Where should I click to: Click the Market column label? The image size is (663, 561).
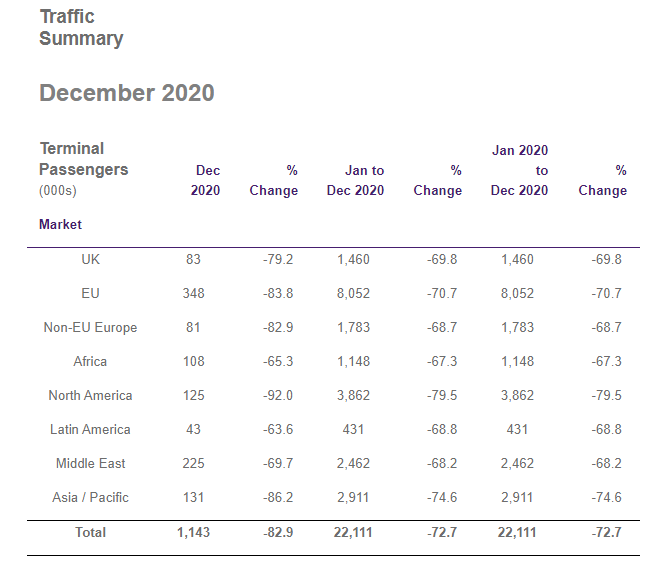click(60, 225)
